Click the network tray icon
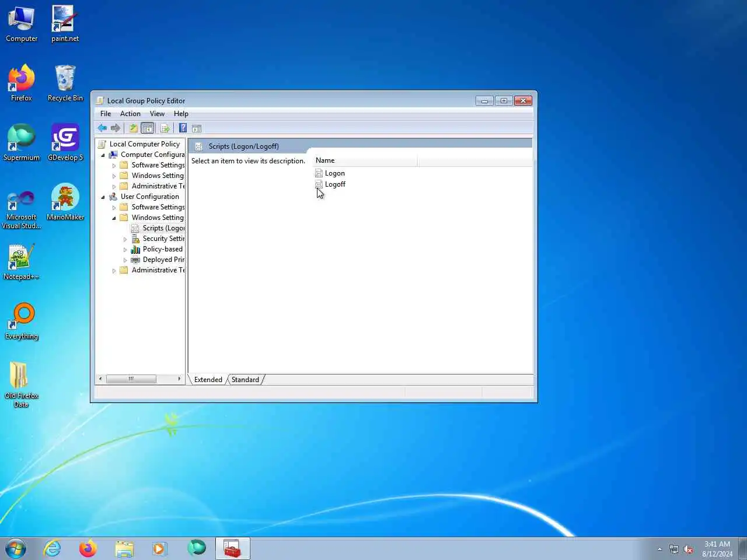Image resolution: width=747 pixels, height=560 pixels. coord(674,549)
